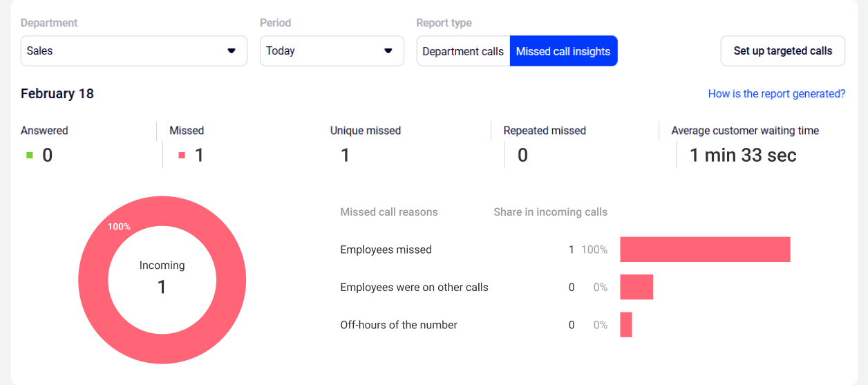Viewport: 868px width, 385px height.
Task: Click the Department dropdown arrow icon
Action: (232, 51)
